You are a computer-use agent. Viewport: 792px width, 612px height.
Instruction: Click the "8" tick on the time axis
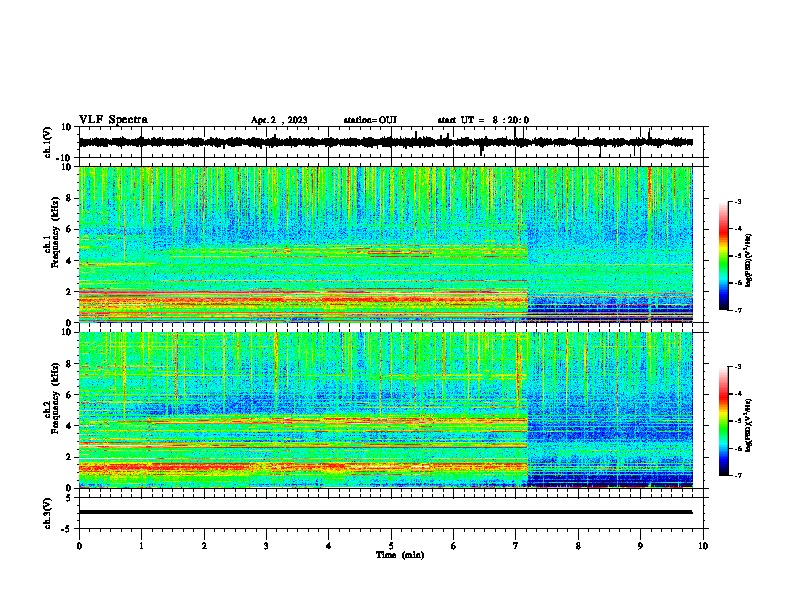[x=578, y=546]
